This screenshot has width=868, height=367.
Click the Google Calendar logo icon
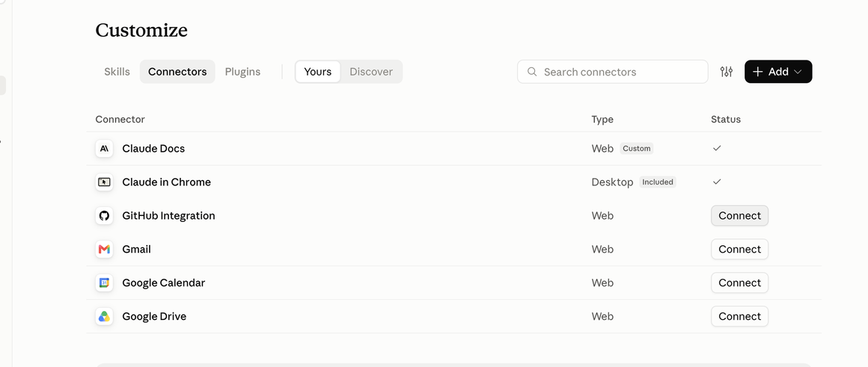pyautogui.click(x=104, y=283)
